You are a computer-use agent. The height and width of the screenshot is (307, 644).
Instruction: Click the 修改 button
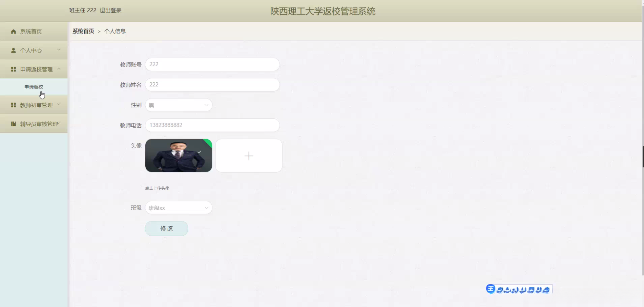(167, 228)
